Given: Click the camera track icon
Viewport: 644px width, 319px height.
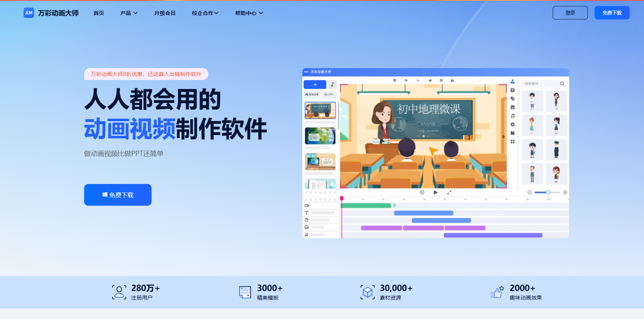Looking at the screenshot, I should click(306, 206).
